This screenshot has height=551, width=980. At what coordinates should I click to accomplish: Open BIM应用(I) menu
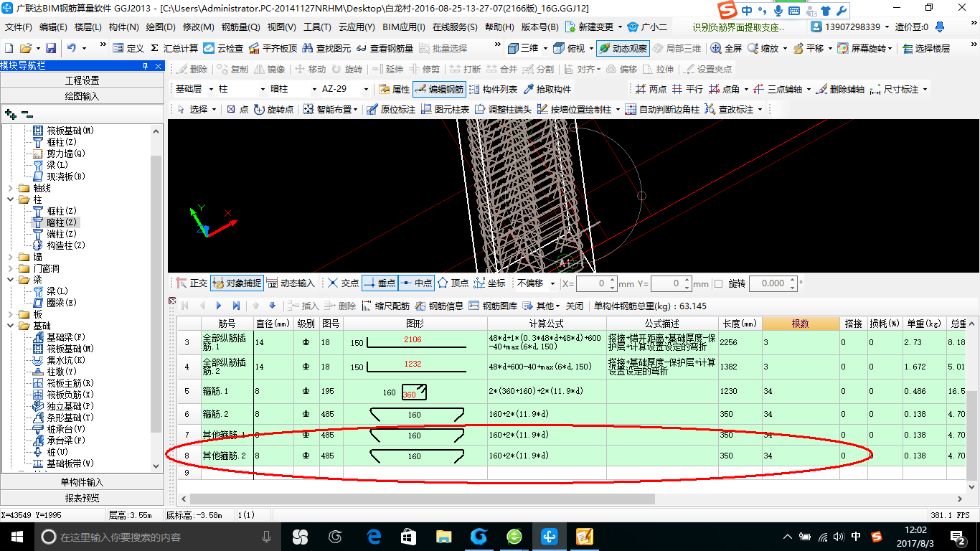pyautogui.click(x=403, y=27)
